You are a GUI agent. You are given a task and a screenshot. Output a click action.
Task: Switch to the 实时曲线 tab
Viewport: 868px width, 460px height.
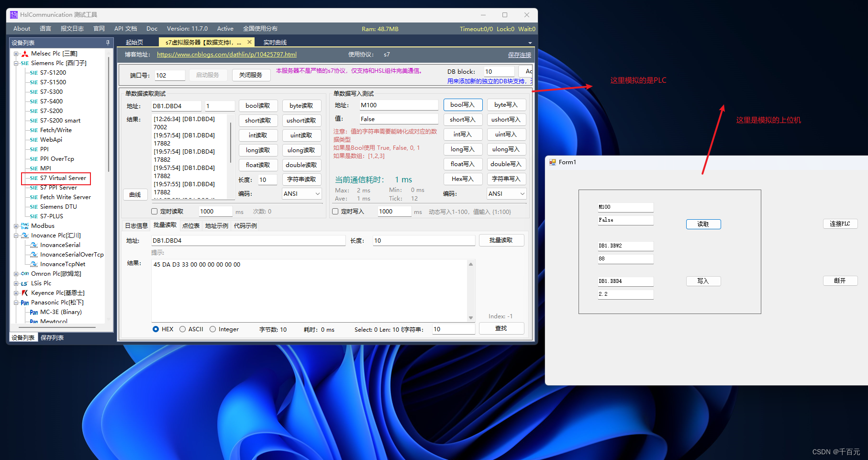(275, 43)
